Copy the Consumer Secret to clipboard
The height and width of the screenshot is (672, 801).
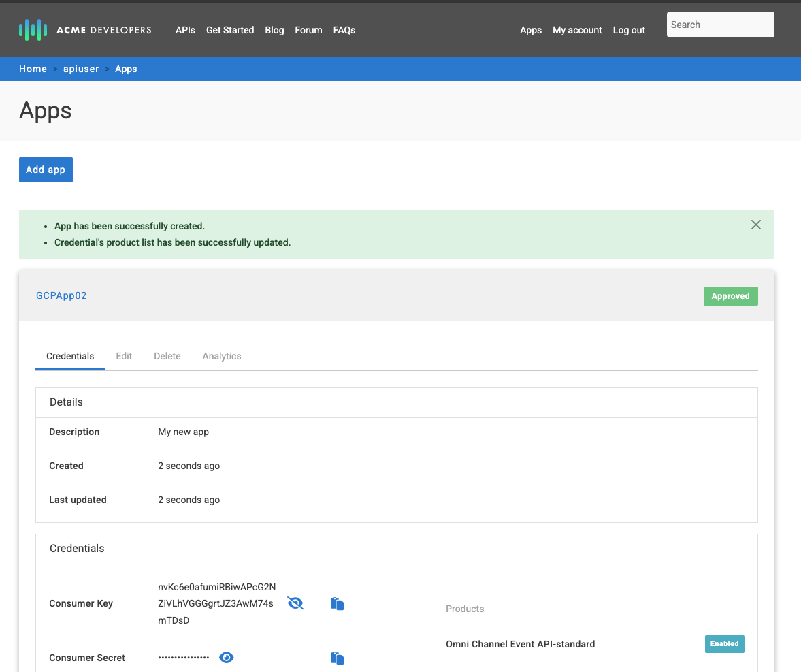point(337,658)
